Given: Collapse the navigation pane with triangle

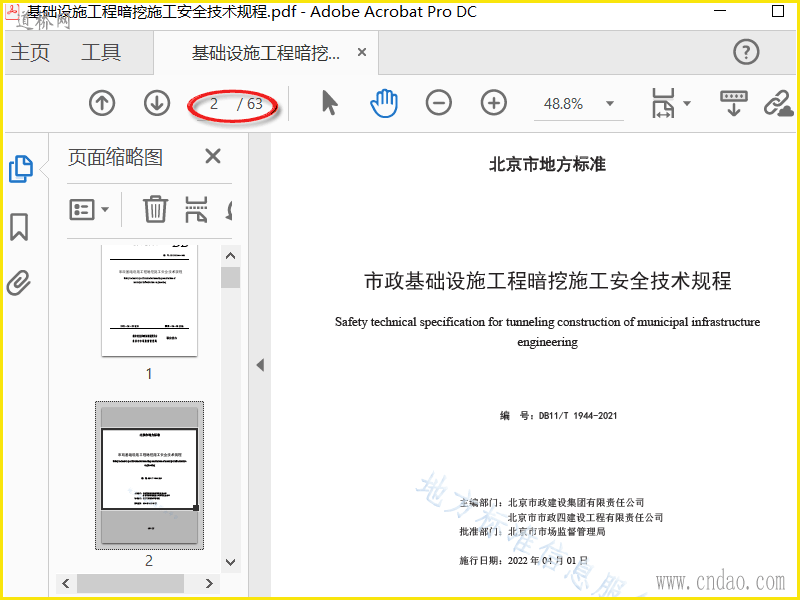Looking at the screenshot, I should [260, 365].
